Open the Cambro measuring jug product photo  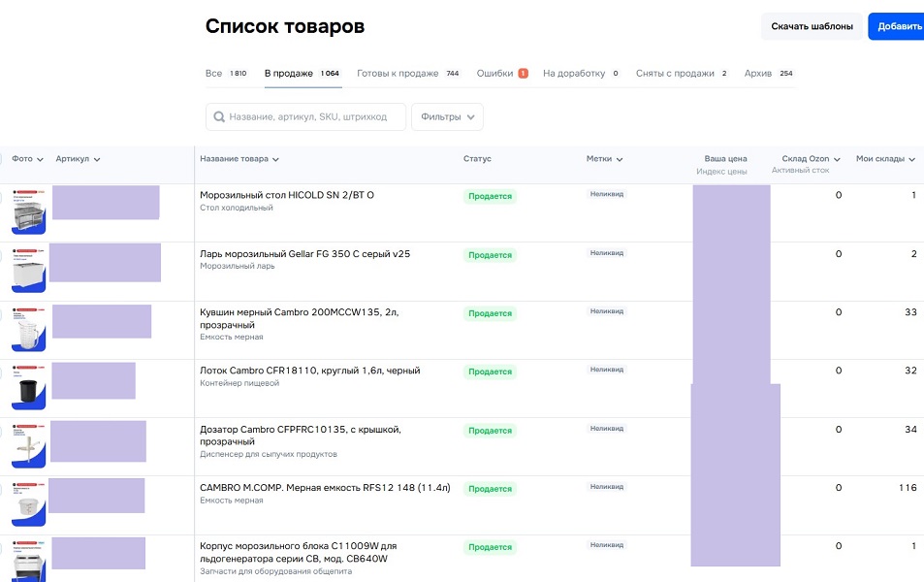[28, 329]
